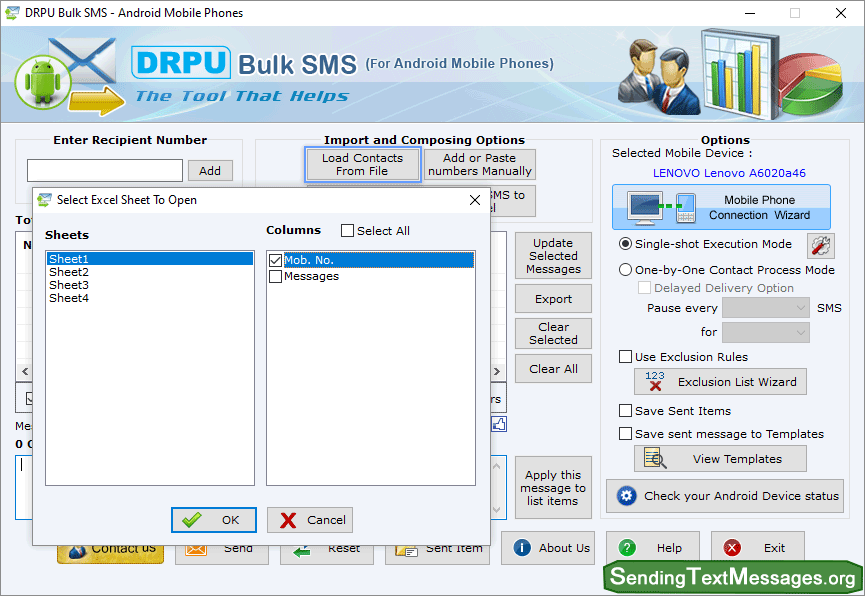
Task: Open View Templates
Action: (x=720, y=459)
